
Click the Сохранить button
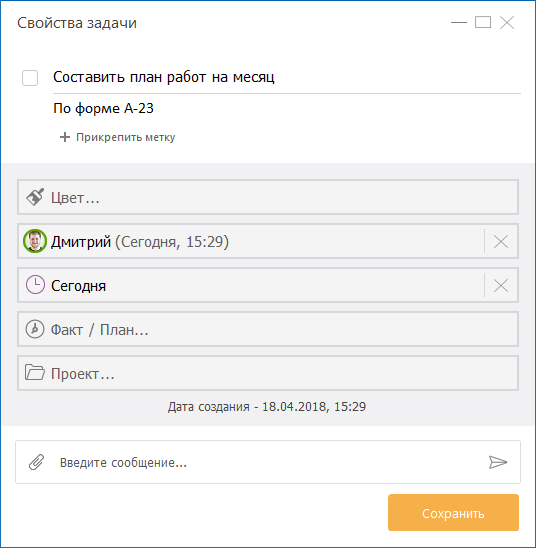pos(453,512)
